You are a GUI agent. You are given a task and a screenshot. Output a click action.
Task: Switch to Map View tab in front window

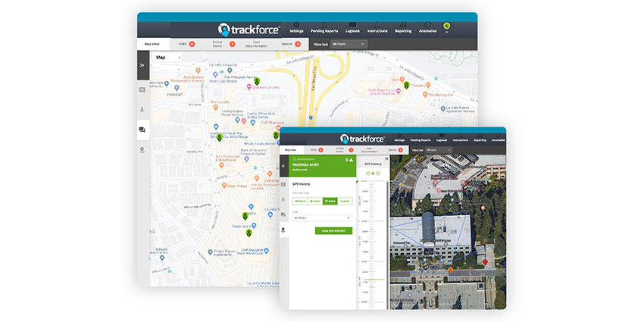point(291,150)
